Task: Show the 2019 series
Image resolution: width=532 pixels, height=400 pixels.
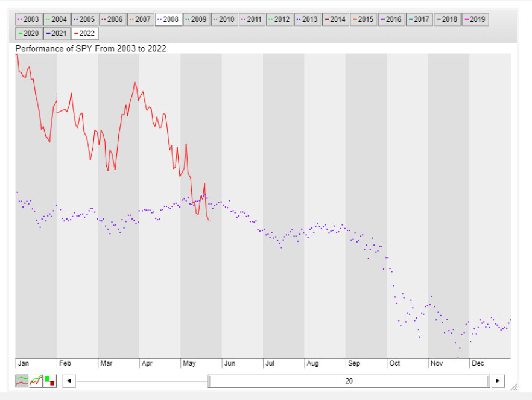Action: [475, 19]
